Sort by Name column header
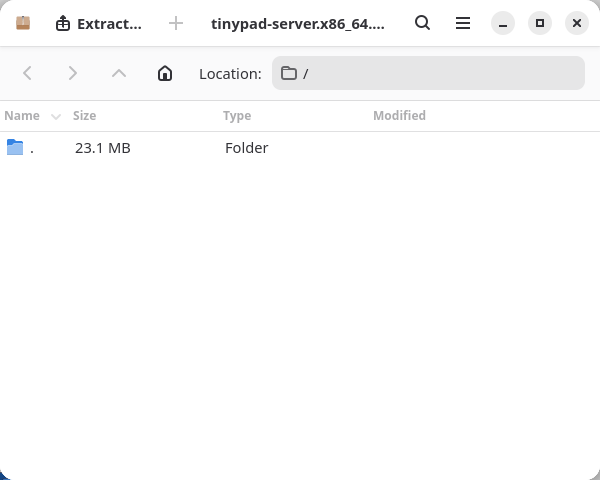600x480 pixels. click(33, 116)
